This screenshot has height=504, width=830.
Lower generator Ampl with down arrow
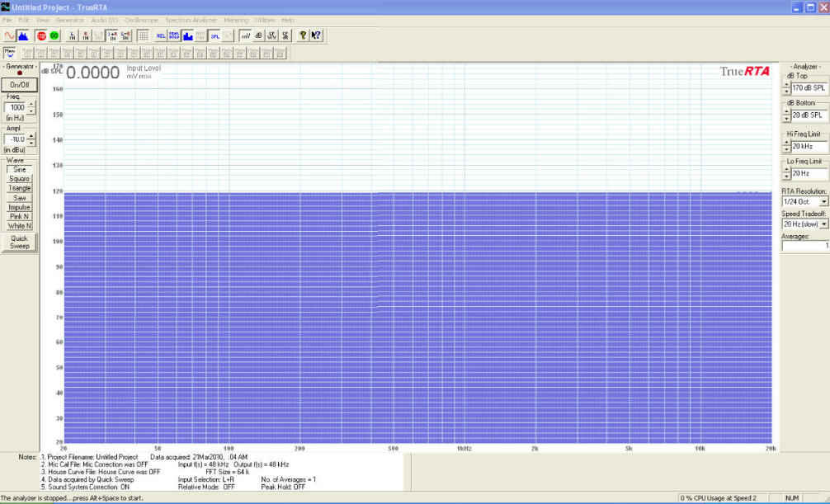coord(31,143)
